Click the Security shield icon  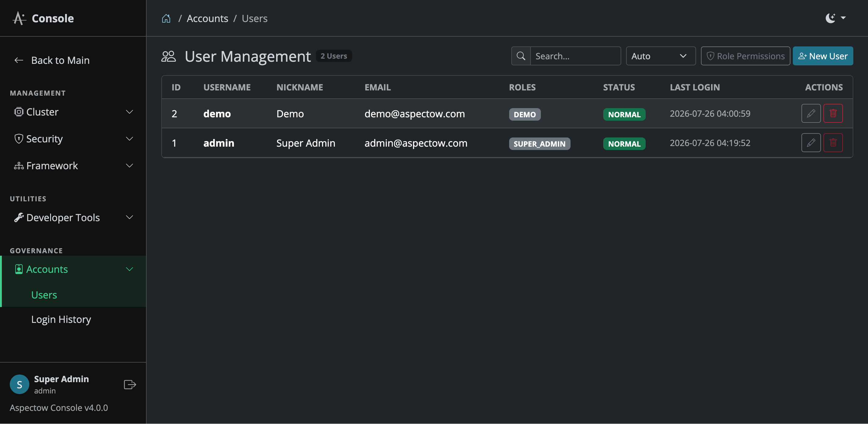click(19, 139)
